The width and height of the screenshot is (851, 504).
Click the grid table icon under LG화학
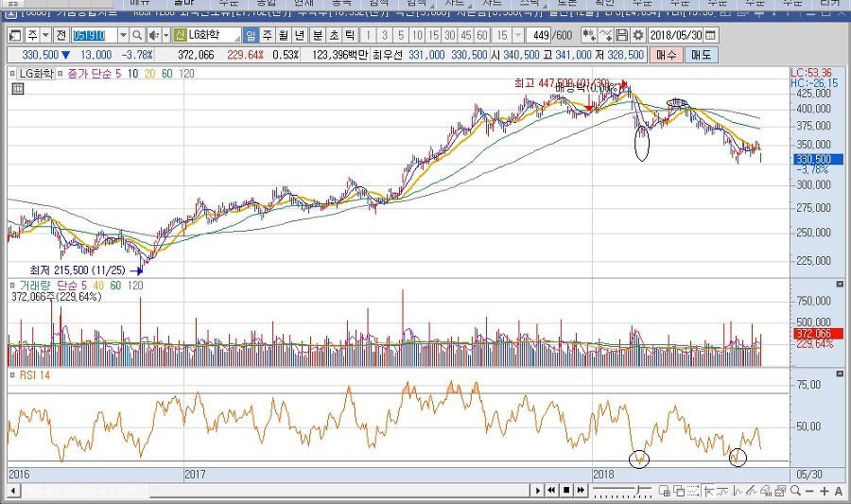click(x=17, y=89)
